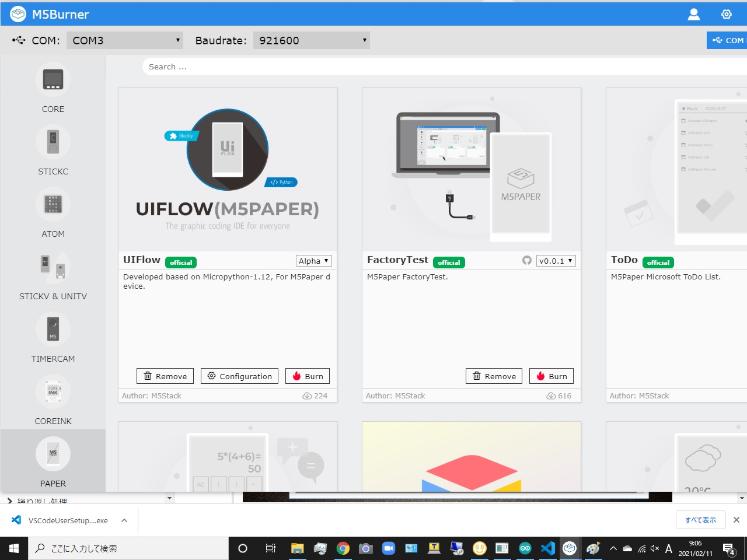
Task: Click the FactoryTest firmware title
Action: click(x=397, y=260)
